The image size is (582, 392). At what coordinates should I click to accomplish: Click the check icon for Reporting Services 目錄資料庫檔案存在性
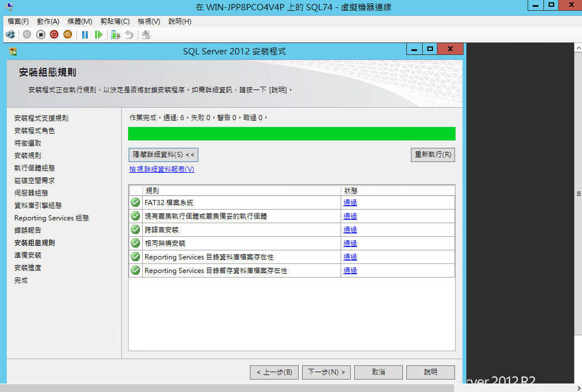tap(135, 257)
